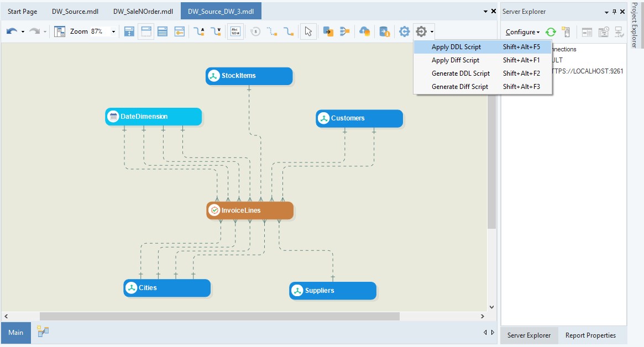This screenshot has width=644, height=347.
Task: Click the Undo arrow icon
Action: pyautogui.click(x=12, y=32)
